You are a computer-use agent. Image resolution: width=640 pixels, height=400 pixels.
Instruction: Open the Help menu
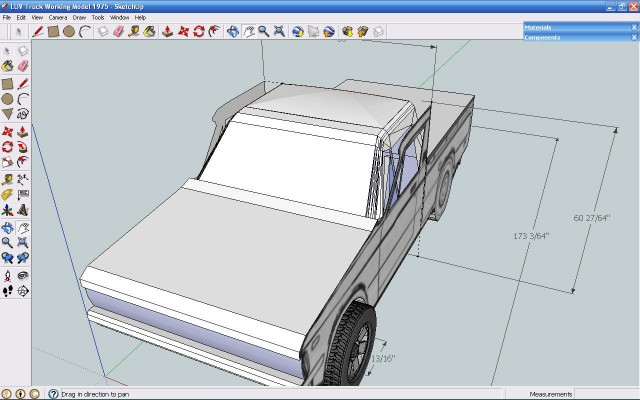pos(140,18)
